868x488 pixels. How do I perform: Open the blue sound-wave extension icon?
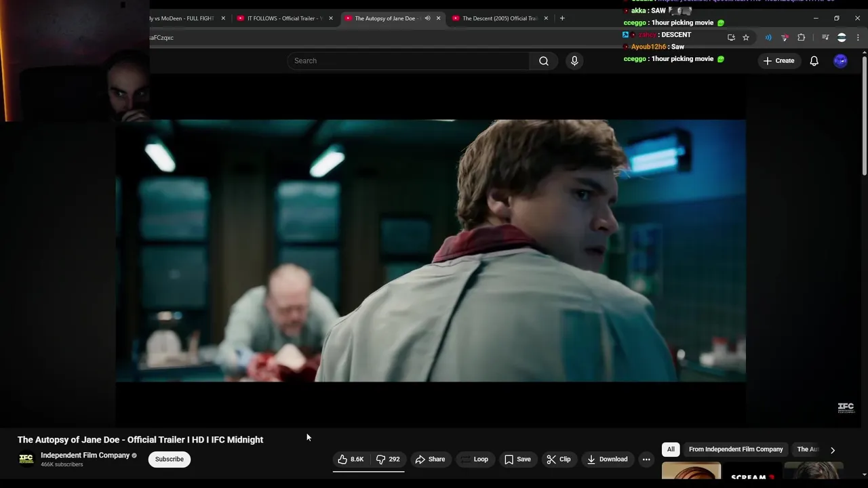point(768,37)
